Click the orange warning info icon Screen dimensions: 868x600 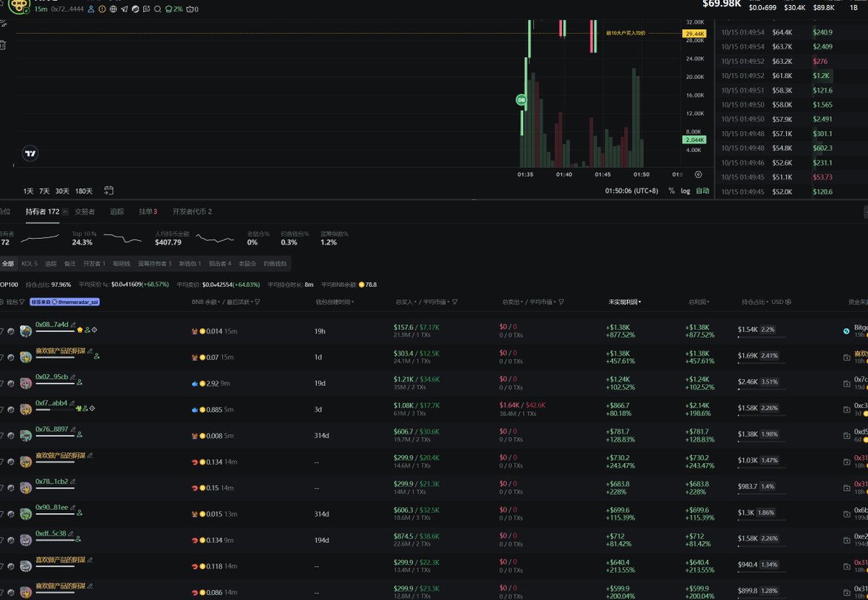click(101, 9)
